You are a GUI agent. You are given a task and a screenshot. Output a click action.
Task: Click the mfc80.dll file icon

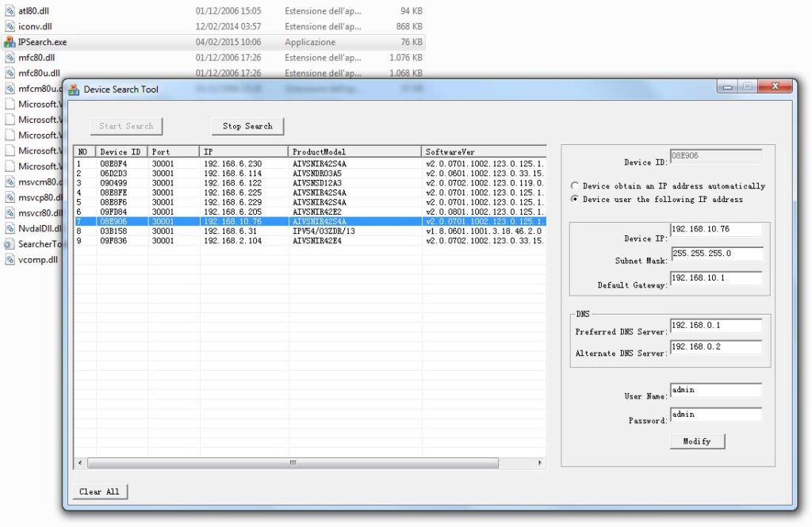[10, 58]
